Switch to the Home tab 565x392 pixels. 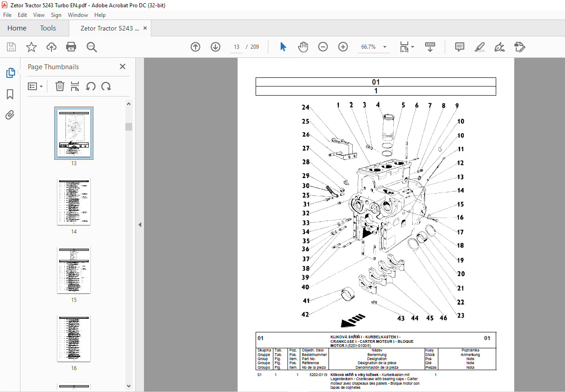click(17, 28)
